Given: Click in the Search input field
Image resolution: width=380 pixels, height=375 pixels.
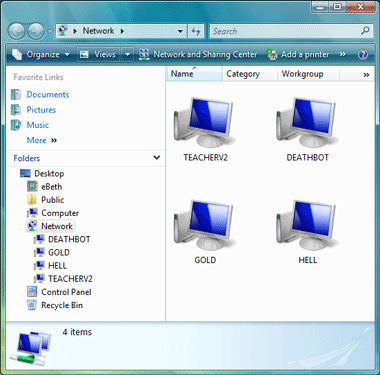Looking at the screenshot, I should (285, 31).
